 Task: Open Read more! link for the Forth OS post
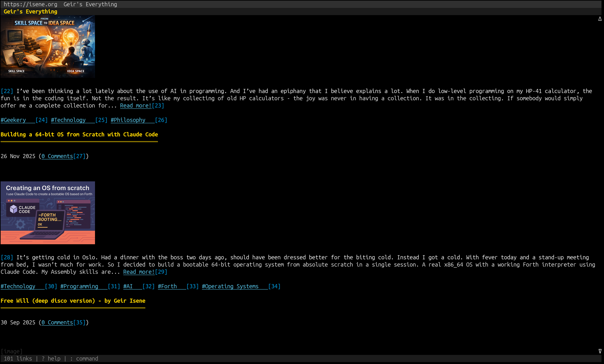coord(138,272)
